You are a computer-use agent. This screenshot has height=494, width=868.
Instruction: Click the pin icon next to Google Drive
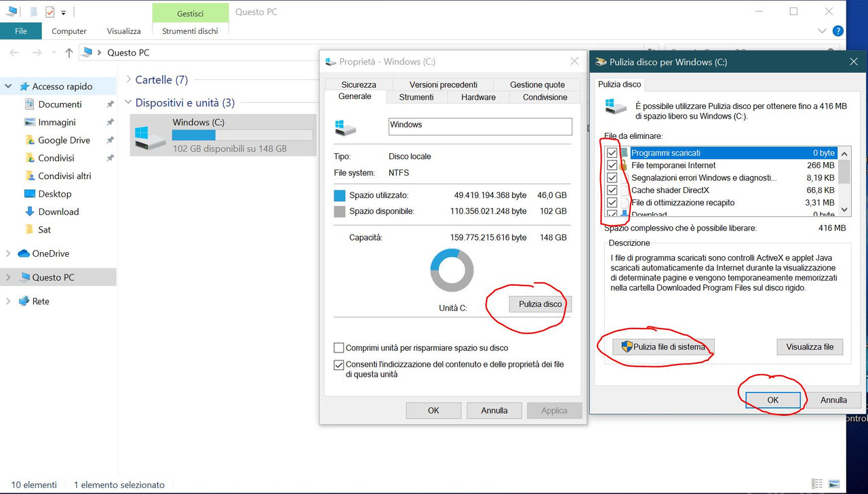[110, 140]
